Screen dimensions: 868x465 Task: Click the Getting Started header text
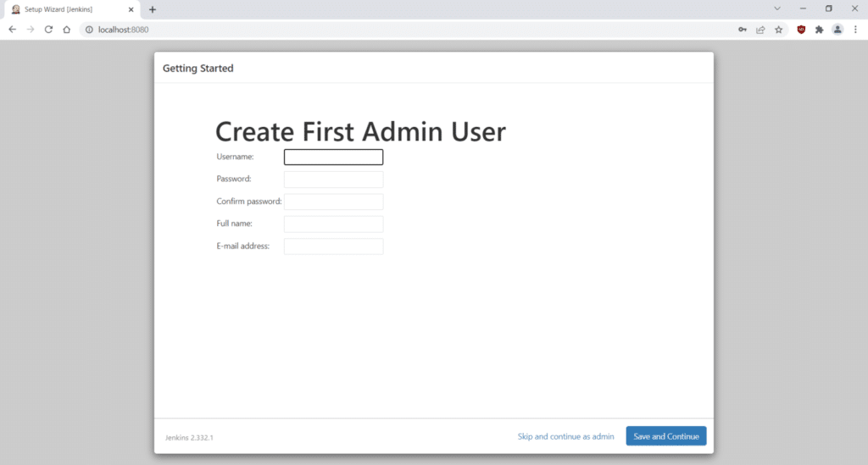tap(198, 68)
